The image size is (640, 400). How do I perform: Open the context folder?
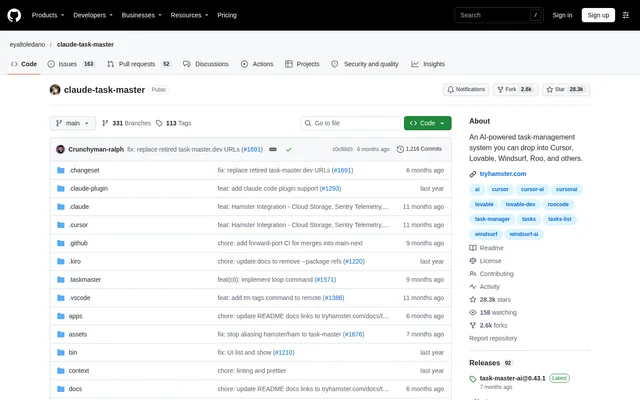tap(79, 371)
